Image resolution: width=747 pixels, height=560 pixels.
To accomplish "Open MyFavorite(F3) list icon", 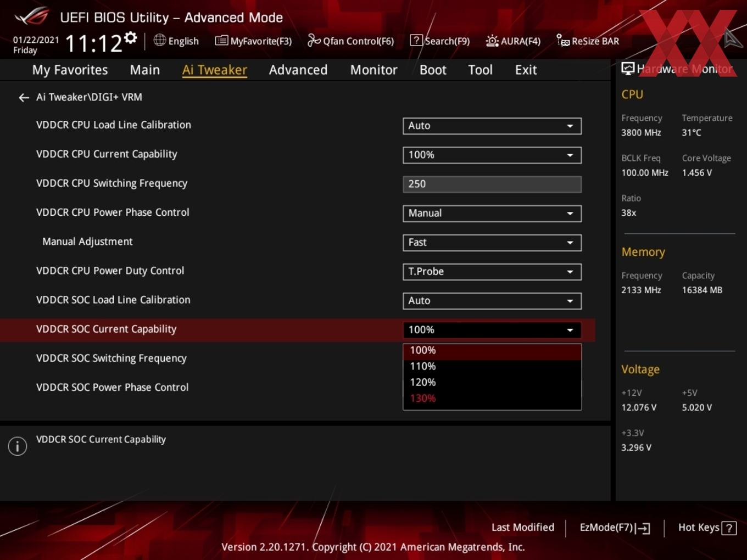I will coord(221,41).
